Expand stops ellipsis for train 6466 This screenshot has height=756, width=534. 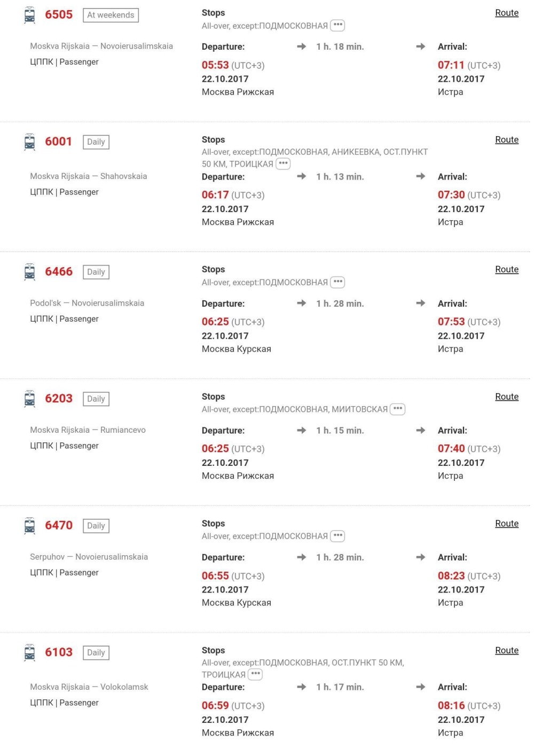337,282
